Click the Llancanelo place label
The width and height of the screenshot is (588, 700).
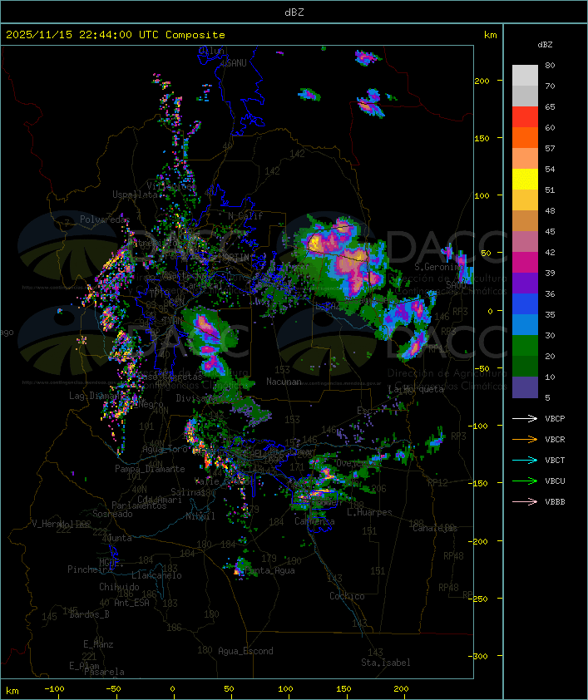pos(156,575)
